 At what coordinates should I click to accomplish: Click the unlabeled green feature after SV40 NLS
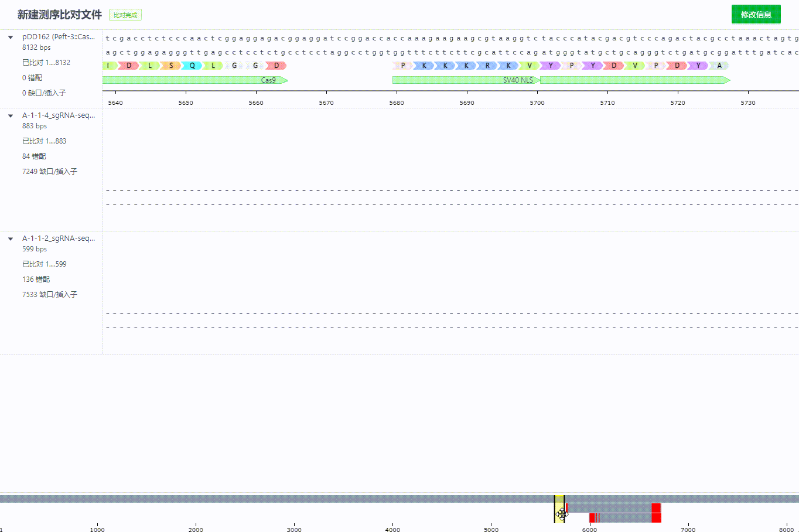point(634,80)
